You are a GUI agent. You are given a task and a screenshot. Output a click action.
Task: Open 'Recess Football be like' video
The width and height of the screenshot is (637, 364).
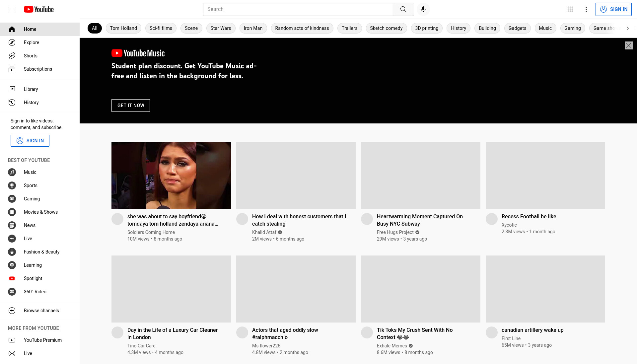click(529, 216)
